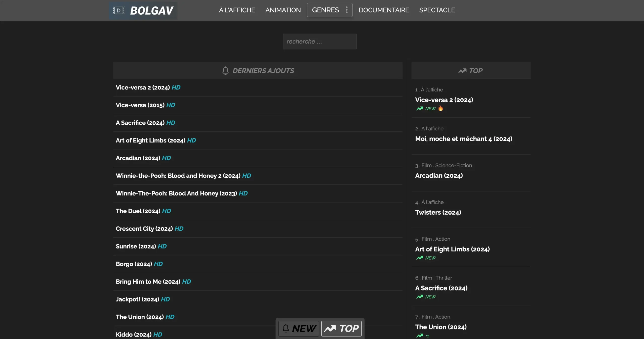This screenshot has width=644, height=339.
Task: Click the BOLGAV film logo icon
Action: point(118,10)
